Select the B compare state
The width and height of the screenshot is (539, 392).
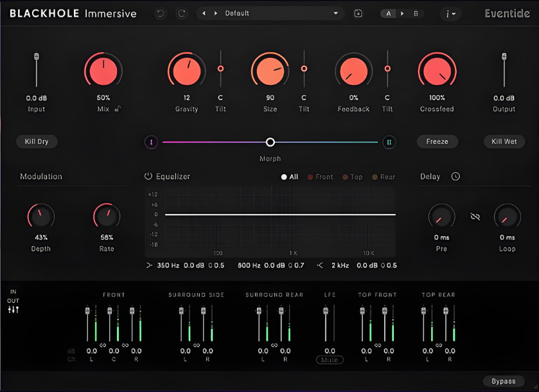(416, 13)
